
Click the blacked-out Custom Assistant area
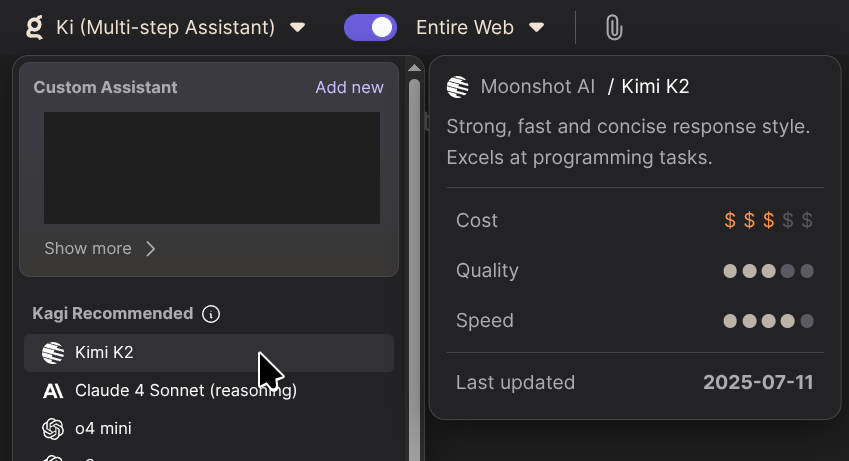(211, 168)
